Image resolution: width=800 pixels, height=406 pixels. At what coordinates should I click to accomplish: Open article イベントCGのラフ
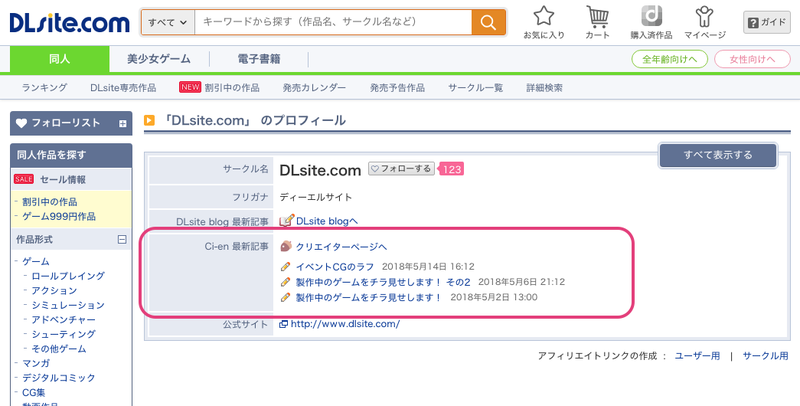click(x=335, y=266)
